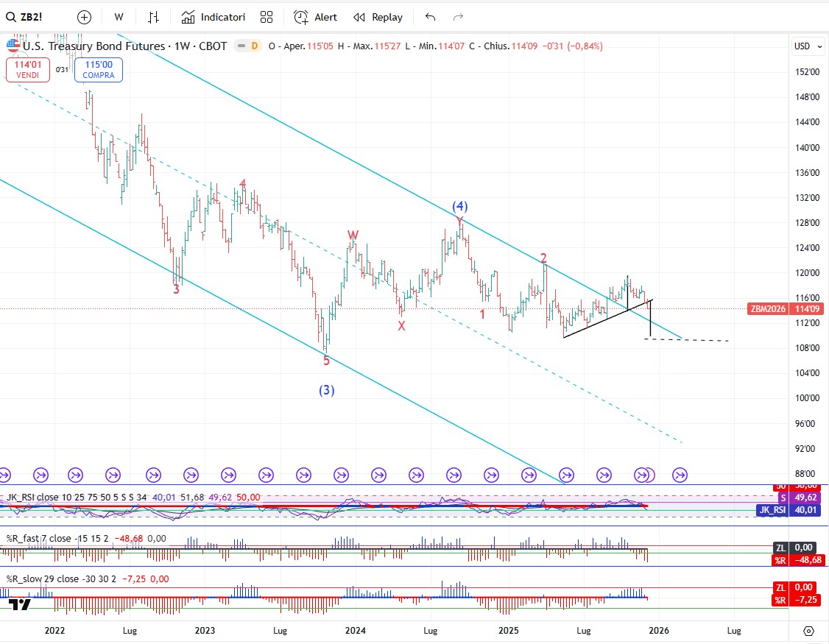Click the 152'00 price scale value
The width and height of the screenshot is (829, 644).
point(808,72)
